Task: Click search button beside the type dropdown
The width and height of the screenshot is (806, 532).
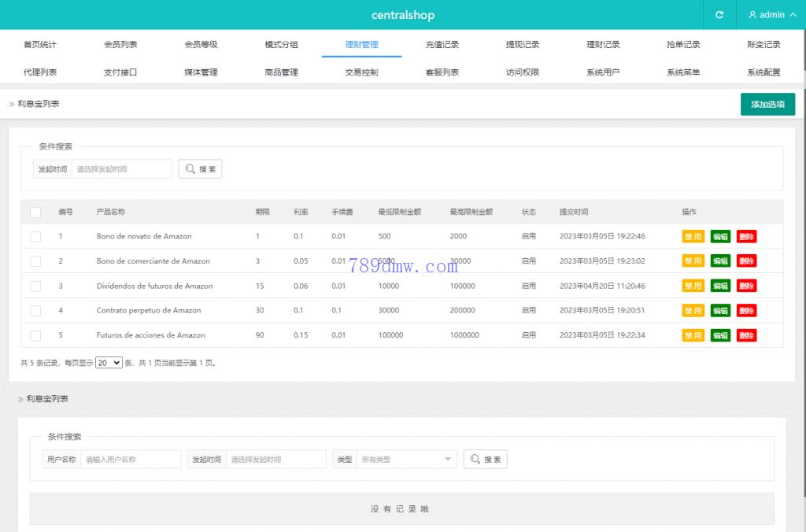Action: 485,460
